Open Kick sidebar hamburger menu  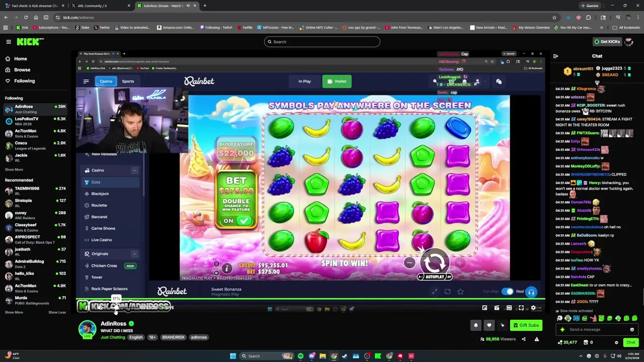[9, 42]
